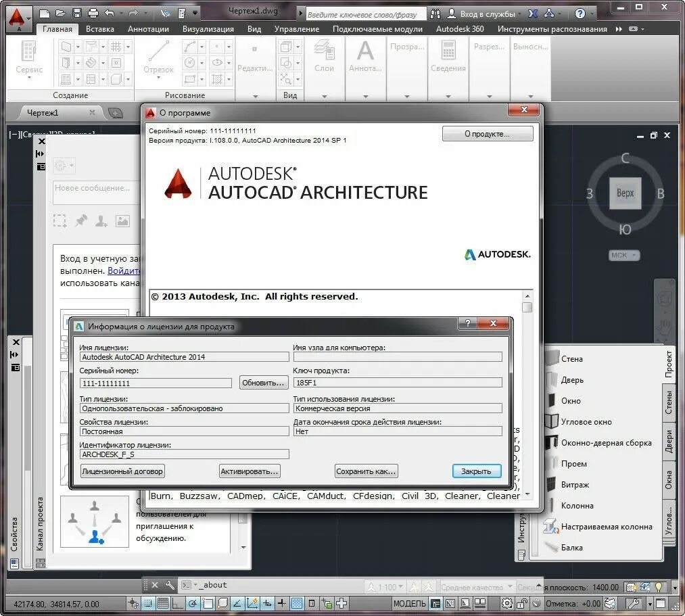
Task: Open the Аннота... annotation panel
Action: pyautogui.click(x=365, y=56)
